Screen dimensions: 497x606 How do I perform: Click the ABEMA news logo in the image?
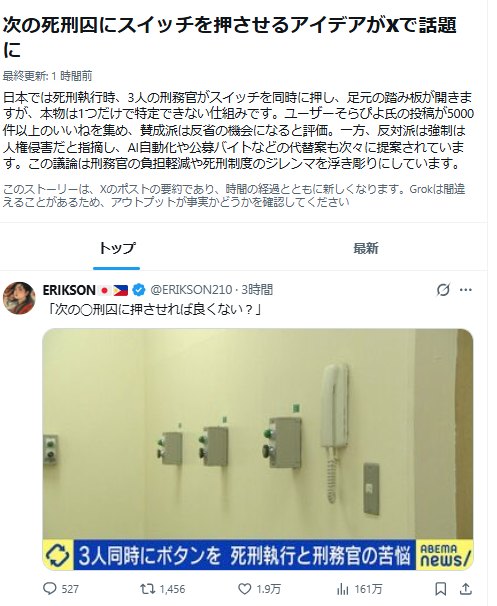coord(444,555)
